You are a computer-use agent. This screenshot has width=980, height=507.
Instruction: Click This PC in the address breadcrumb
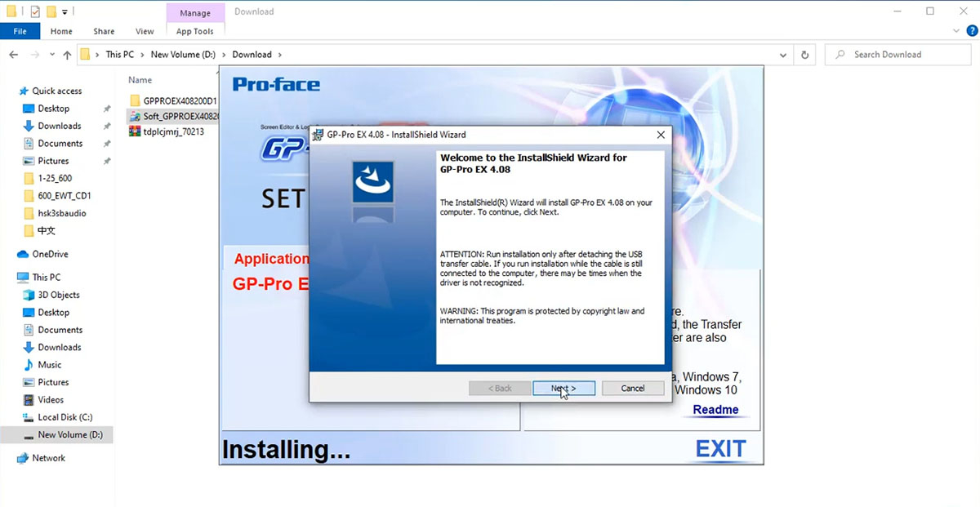(x=119, y=55)
